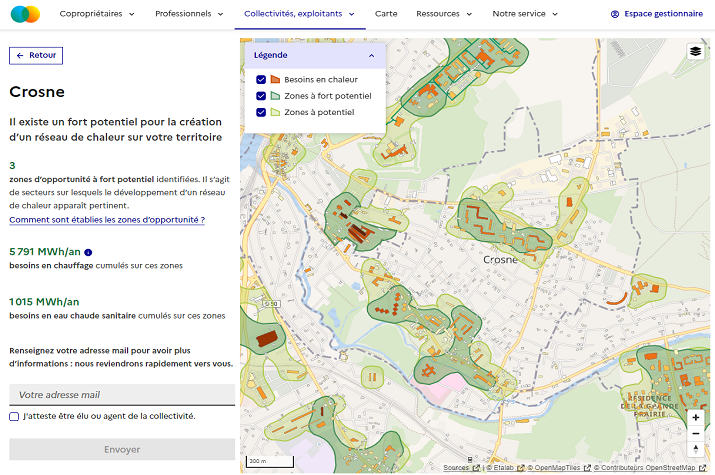Focus the Votre adresse mail field
This screenshot has width=715, height=475.
pos(122,395)
